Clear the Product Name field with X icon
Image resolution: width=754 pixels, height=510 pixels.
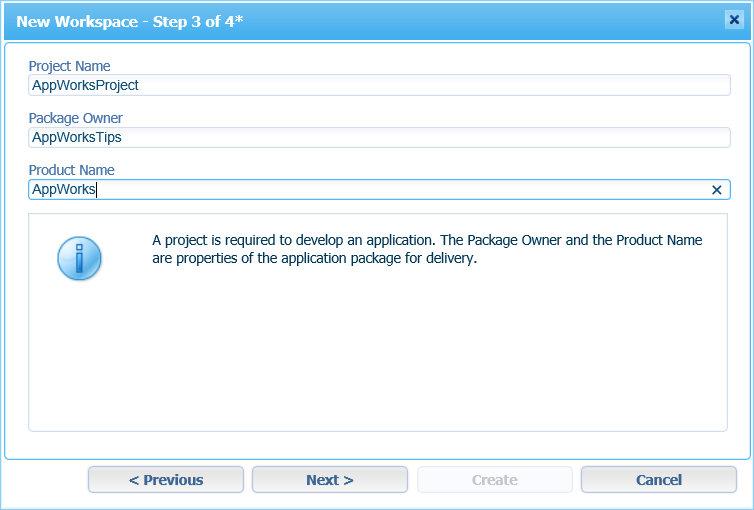pos(716,190)
